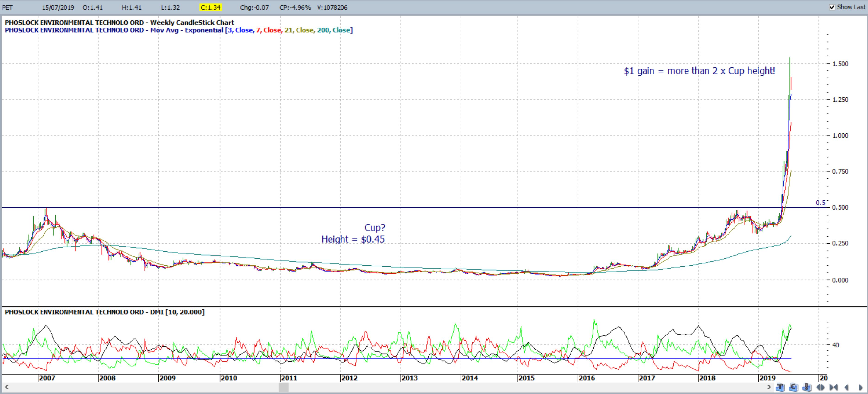Click the 2007 year marker on time axis
The height and width of the screenshot is (394, 868).
[47, 378]
